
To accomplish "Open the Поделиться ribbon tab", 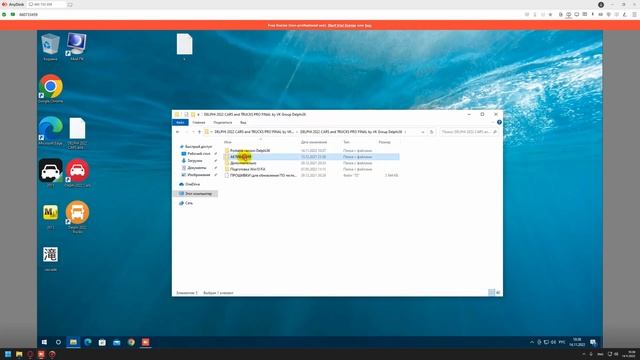I will (222, 122).
